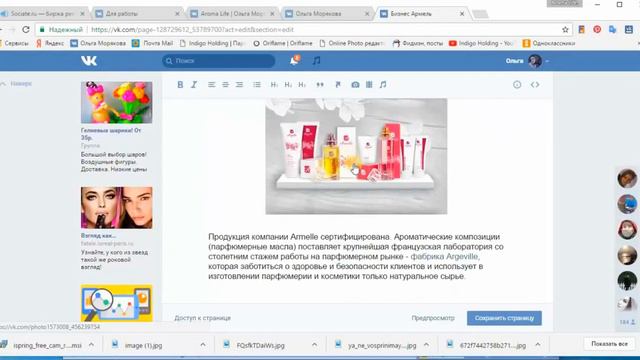The image size is (640, 360).
Task: Open balloons ad thumbnail
Action: click(116, 102)
